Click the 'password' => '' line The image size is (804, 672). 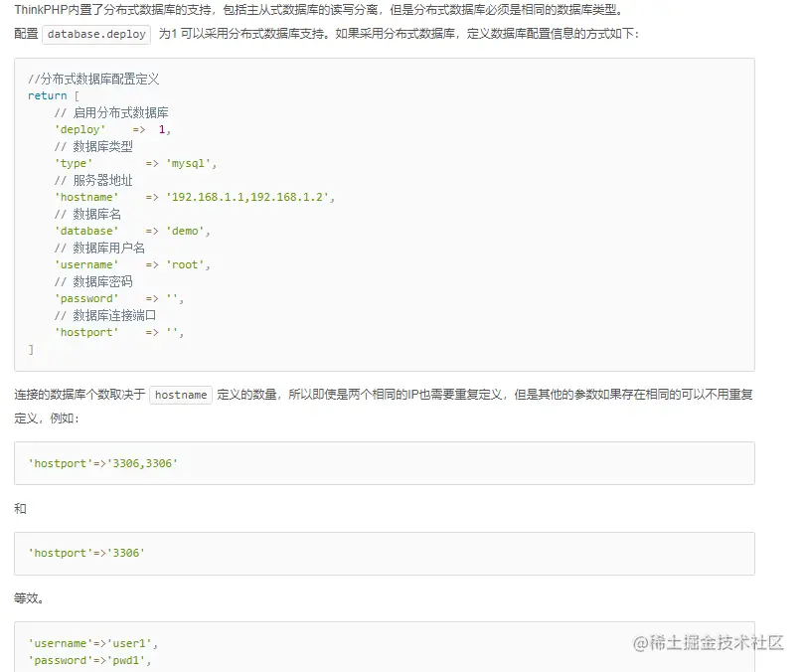tap(119, 298)
